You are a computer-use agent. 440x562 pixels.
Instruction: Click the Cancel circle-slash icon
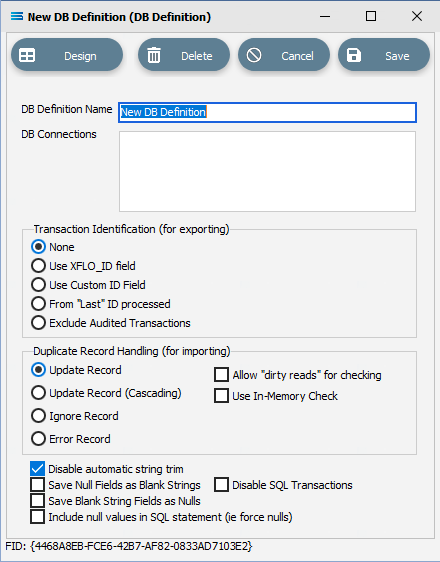[x=254, y=55]
